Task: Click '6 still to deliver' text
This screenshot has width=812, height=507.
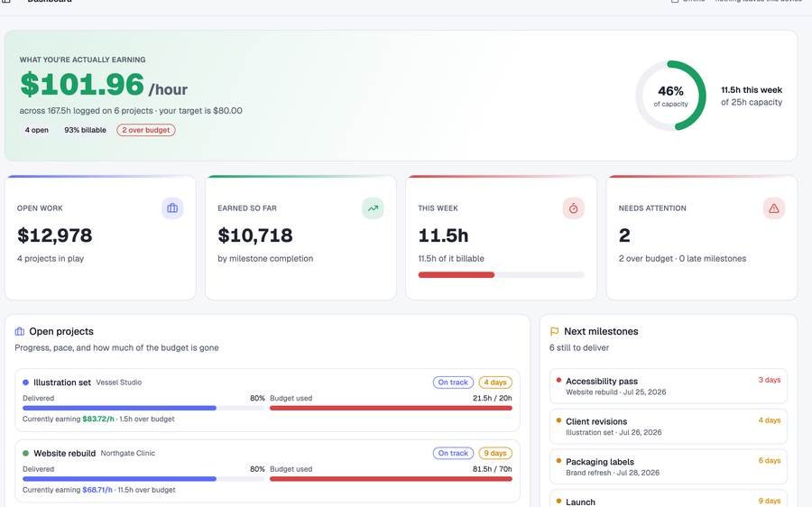Action: (x=579, y=348)
